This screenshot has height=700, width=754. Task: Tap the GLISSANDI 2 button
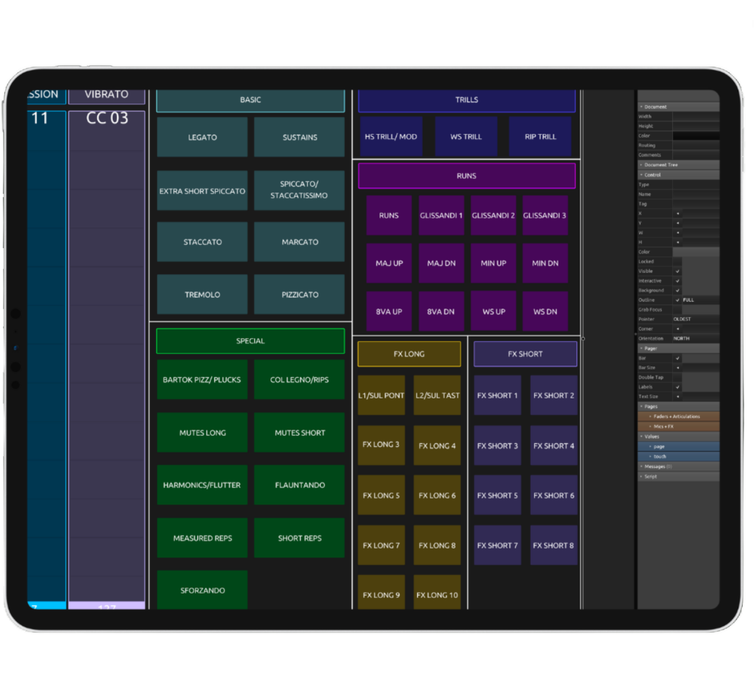pyautogui.click(x=493, y=215)
